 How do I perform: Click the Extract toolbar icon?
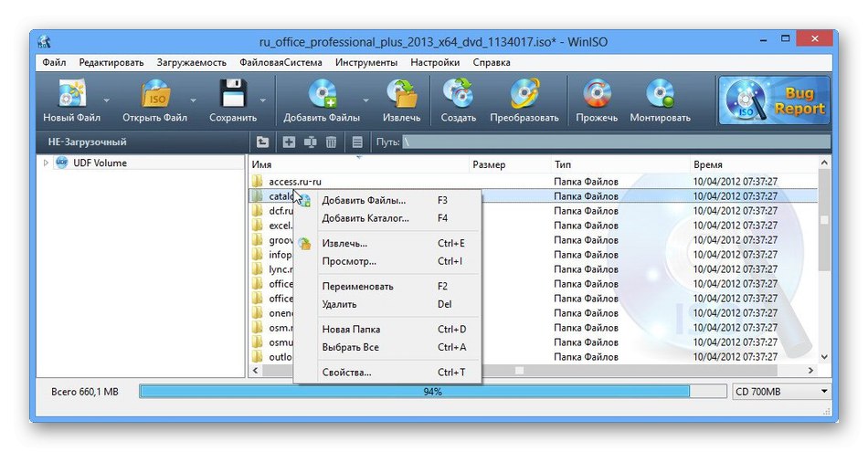pos(402,93)
